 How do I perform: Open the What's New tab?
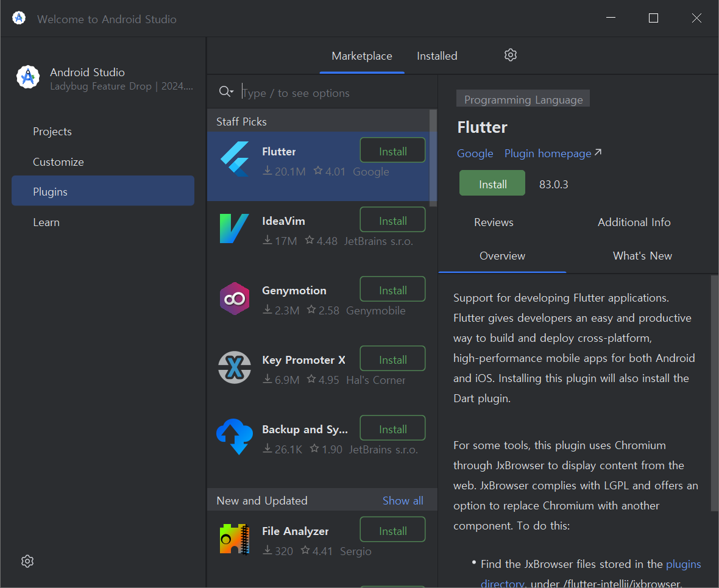tap(642, 256)
